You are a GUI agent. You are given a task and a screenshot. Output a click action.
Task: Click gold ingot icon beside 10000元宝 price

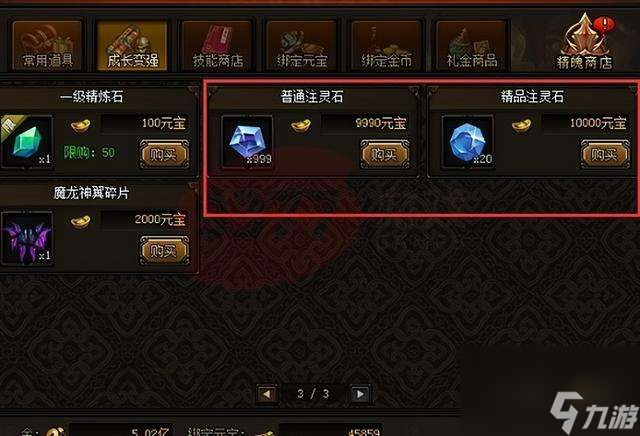521,125
